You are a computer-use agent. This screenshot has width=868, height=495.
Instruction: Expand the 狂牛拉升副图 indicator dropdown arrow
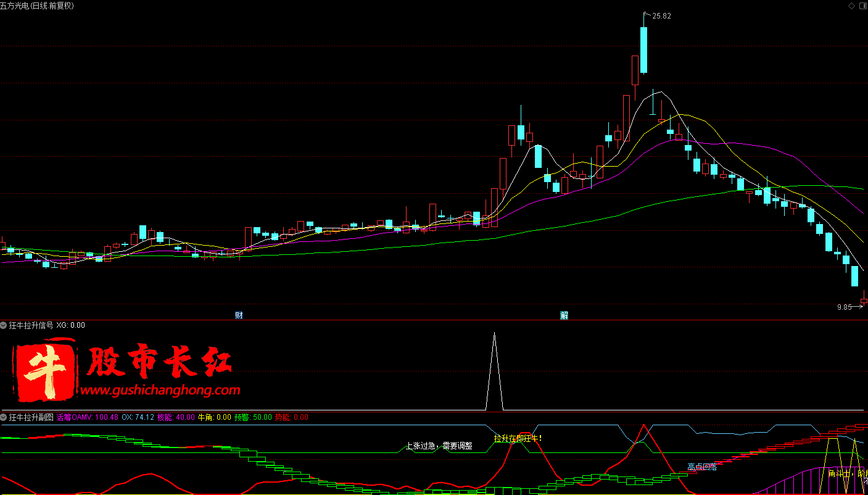3,417
